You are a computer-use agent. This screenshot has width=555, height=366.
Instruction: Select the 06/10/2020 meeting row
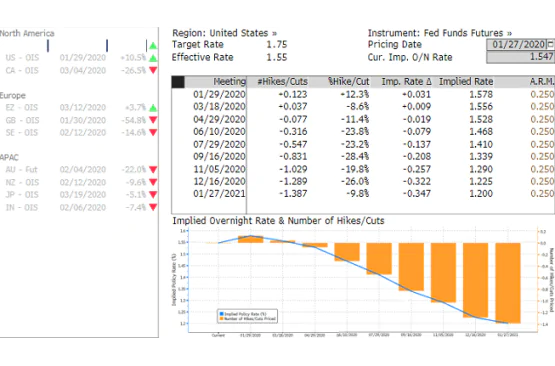click(x=363, y=132)
